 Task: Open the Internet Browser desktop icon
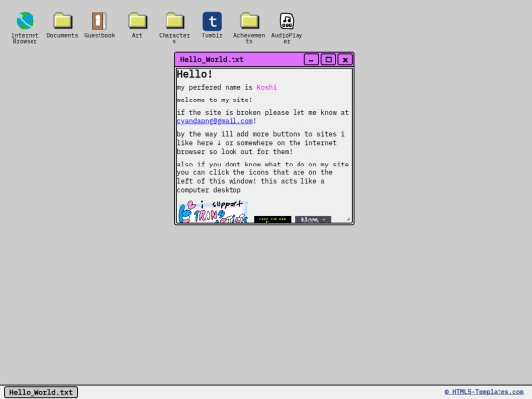coord(25,28)
